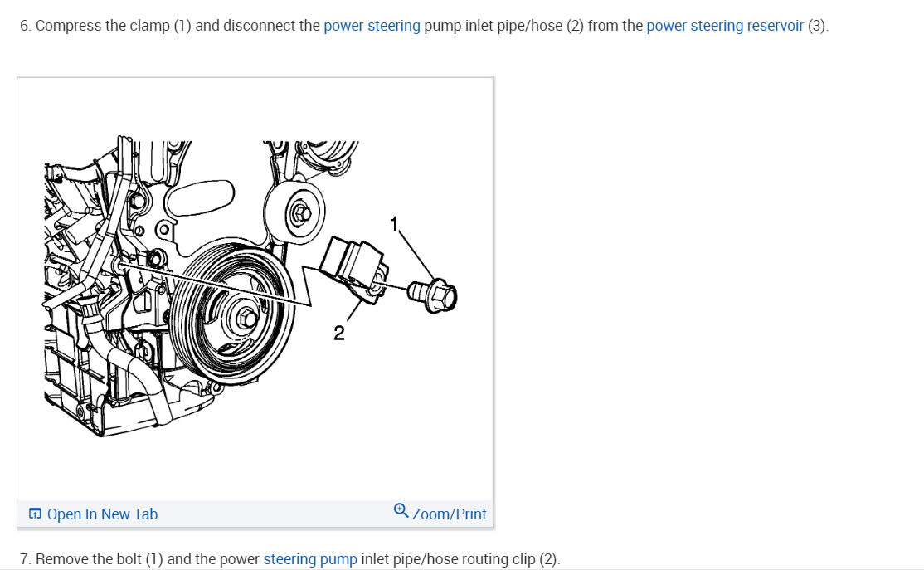Click the small idler pulley in the diagram
Image resolution: width=924 pixels, height=570 pixels.
[x=294, y=212]
